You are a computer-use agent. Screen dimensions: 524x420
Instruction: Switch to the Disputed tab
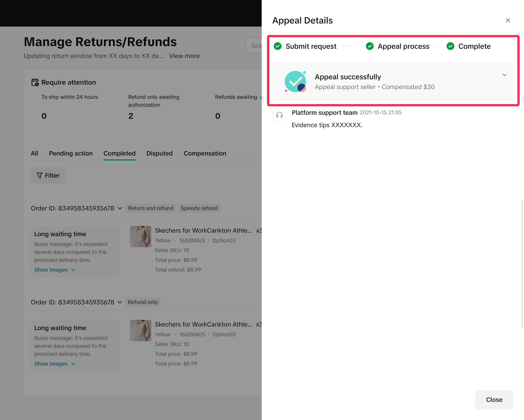point(160,153)
